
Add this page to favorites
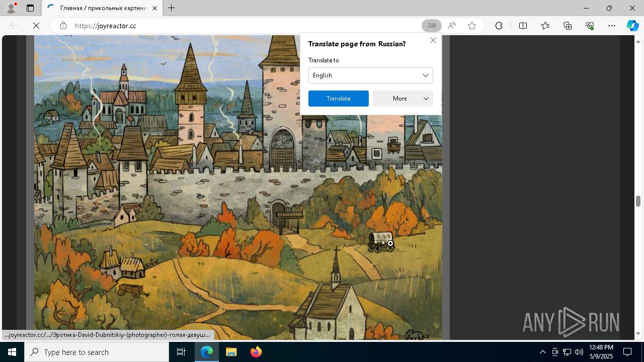point(472,26)
